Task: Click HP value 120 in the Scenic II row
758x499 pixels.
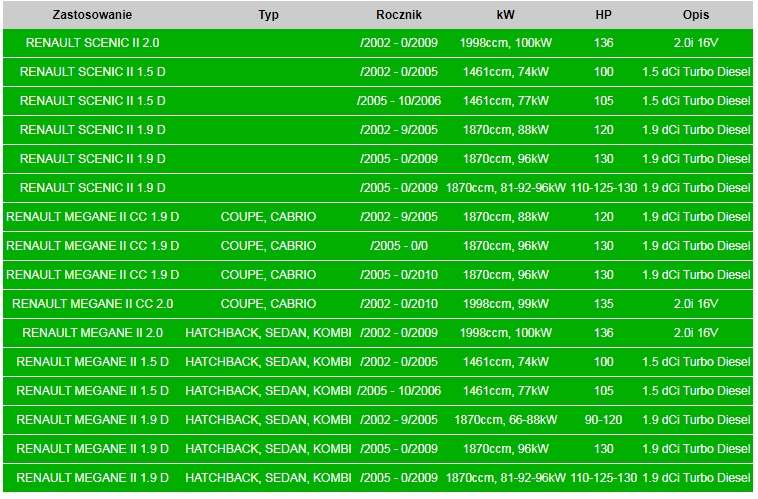Action: click(x=603, y=130)
